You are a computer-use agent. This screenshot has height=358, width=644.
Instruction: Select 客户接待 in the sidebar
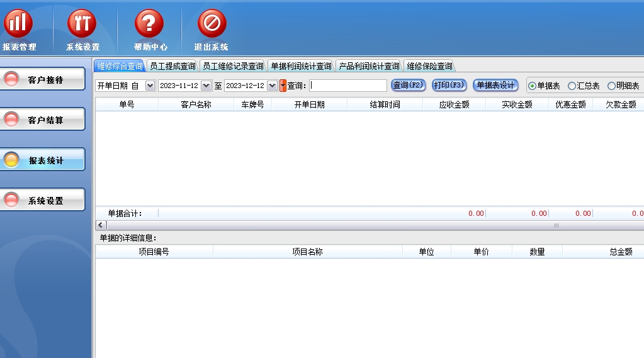click(x=43, y=80)
